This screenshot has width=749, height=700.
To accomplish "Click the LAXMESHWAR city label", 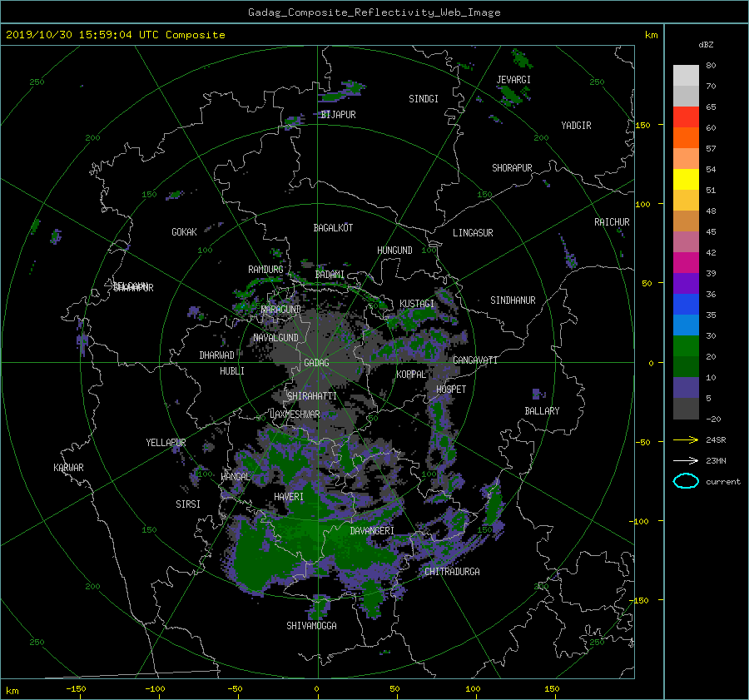I will tap(295, 415).
